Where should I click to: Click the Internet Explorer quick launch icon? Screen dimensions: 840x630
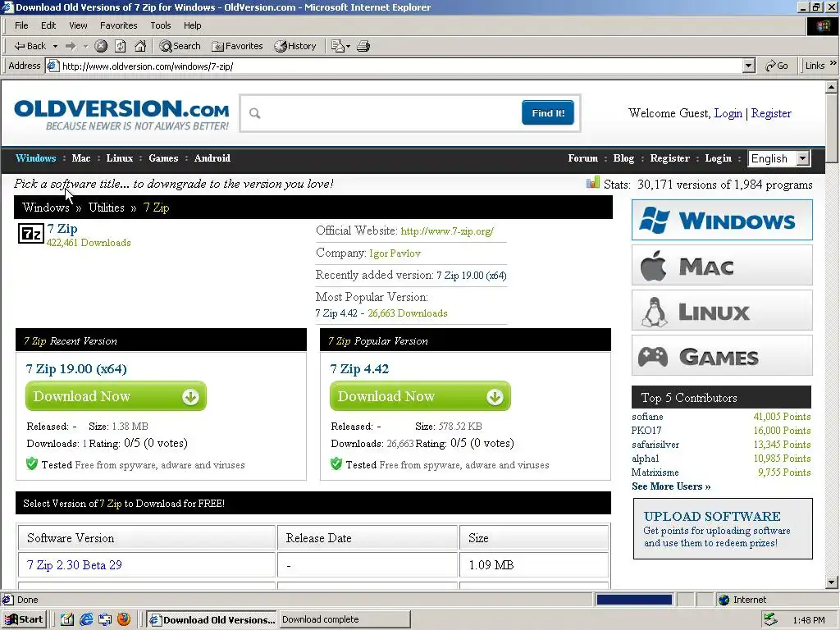tap(85, 619)
